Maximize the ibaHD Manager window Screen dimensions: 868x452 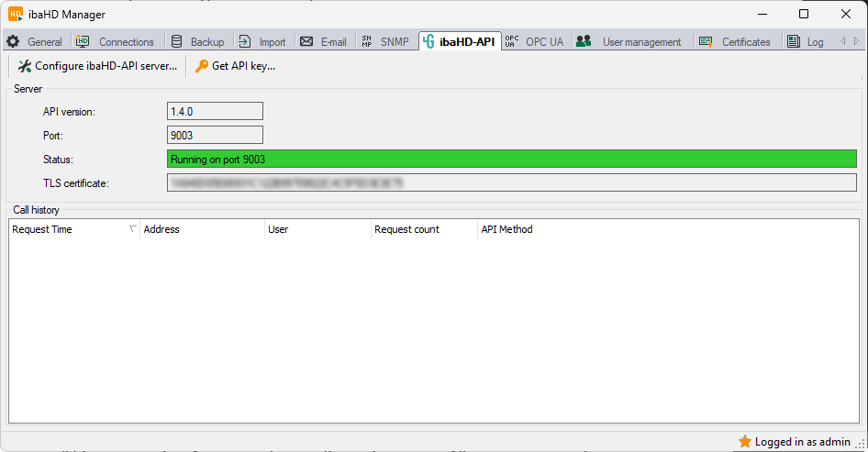click(x=804, y=14)
